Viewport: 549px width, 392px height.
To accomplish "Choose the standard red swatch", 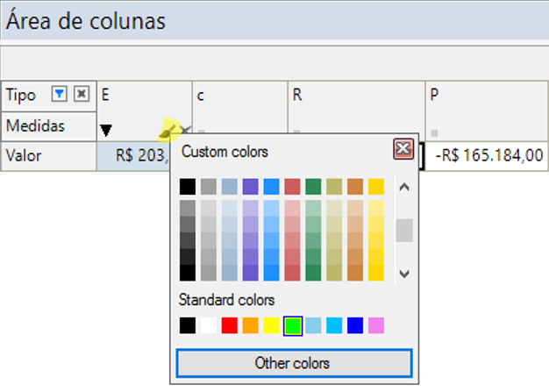I will pos(230,325).
